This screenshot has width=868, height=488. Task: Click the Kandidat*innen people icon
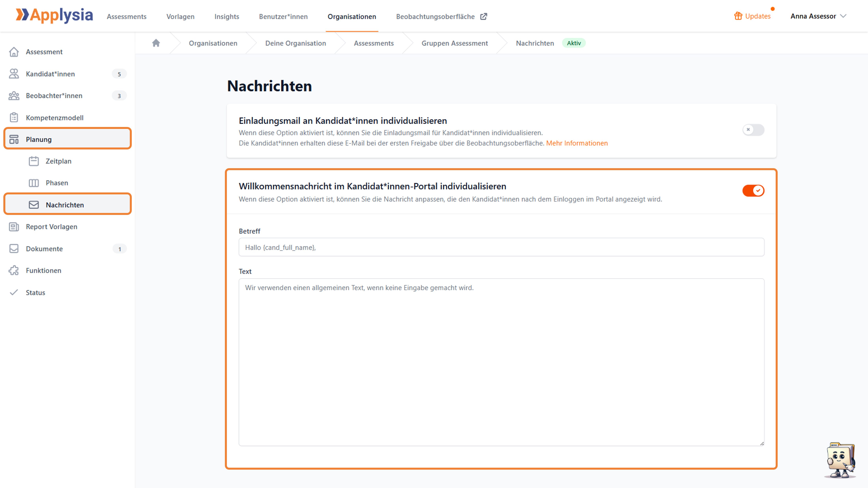pyautogui.click(x=14, y=74)
